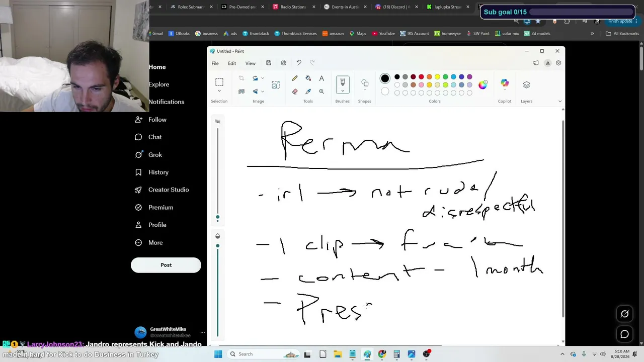Open the File menu in Paint
This screenshot has width=644, height=362.
[x=215, y=63]
